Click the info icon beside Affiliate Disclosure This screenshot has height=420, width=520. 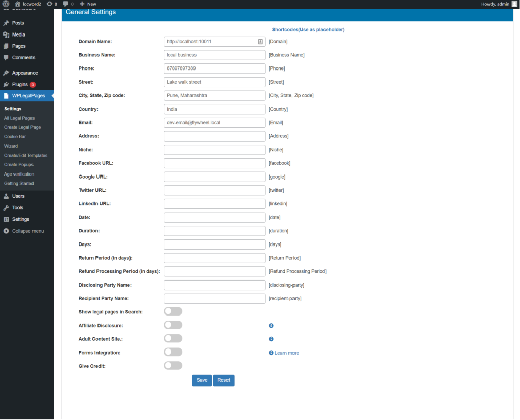tap(271, 325)
